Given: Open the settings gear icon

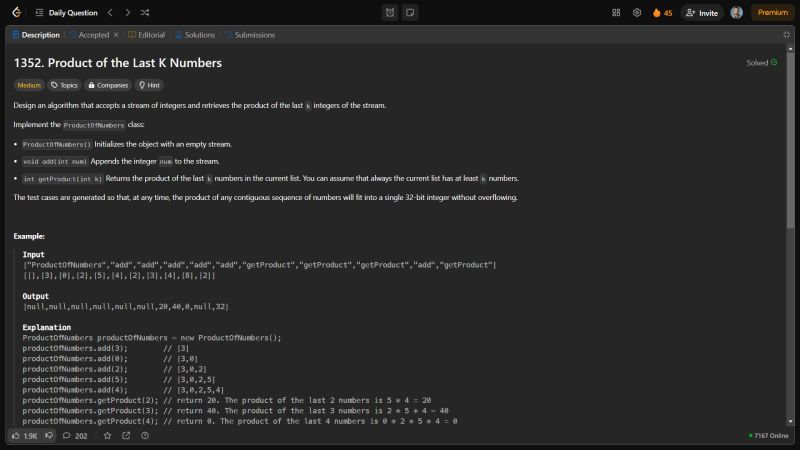Looking at the screenshot, I should [637, 13].
